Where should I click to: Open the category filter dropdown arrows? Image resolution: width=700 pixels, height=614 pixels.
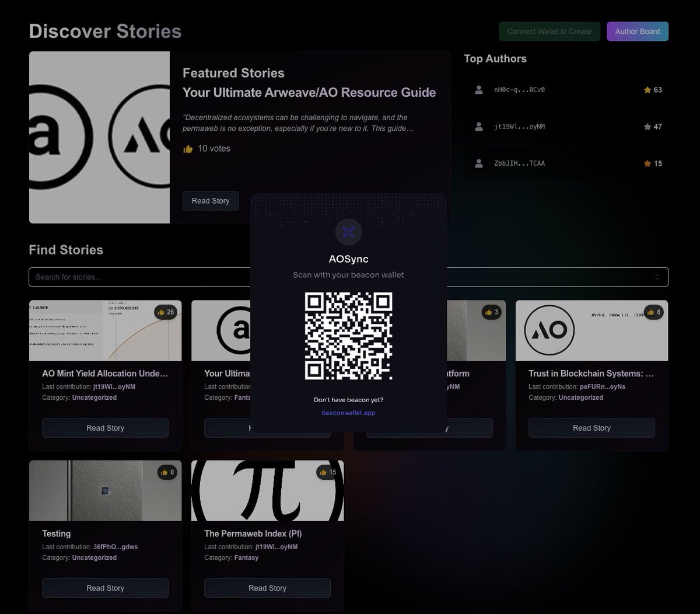657,277
